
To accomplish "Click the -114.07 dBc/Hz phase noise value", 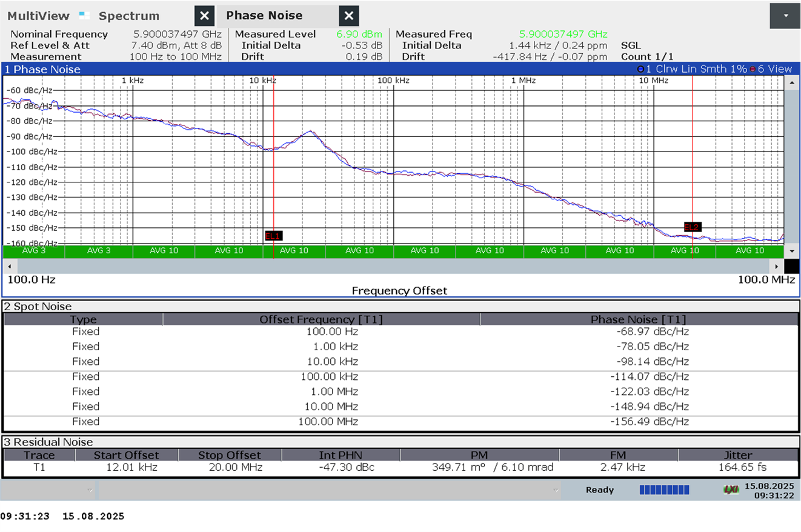I will point(650,377).
